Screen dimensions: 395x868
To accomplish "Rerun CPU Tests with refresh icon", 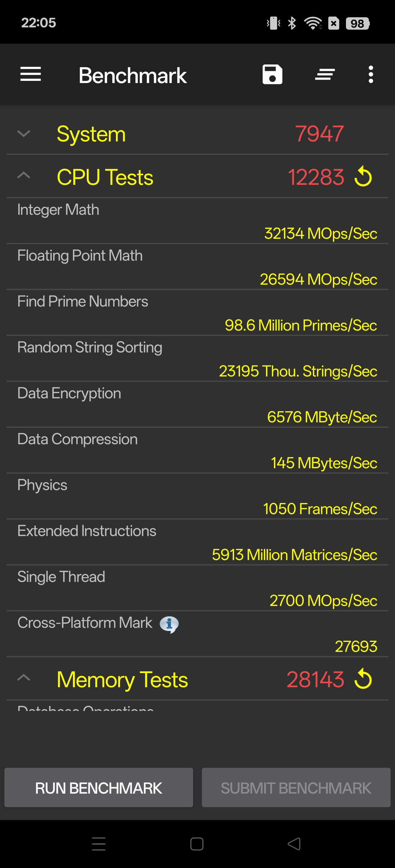I will 363,176.
